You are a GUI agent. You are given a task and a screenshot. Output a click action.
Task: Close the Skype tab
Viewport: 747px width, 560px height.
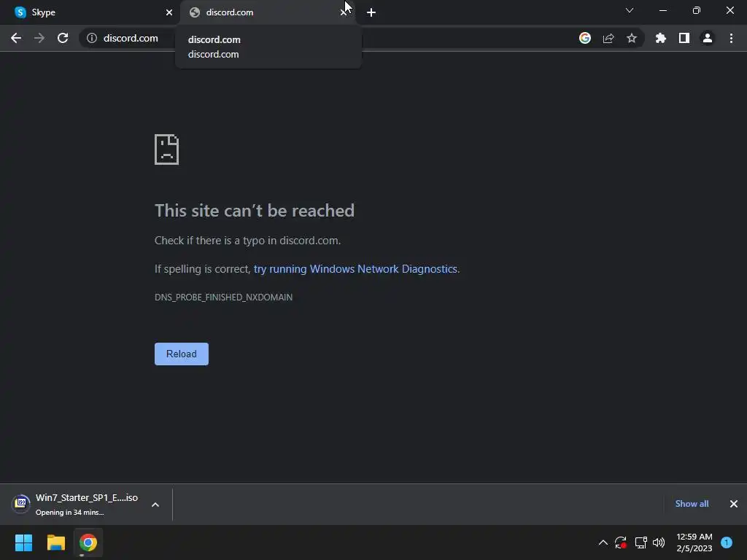169,12
